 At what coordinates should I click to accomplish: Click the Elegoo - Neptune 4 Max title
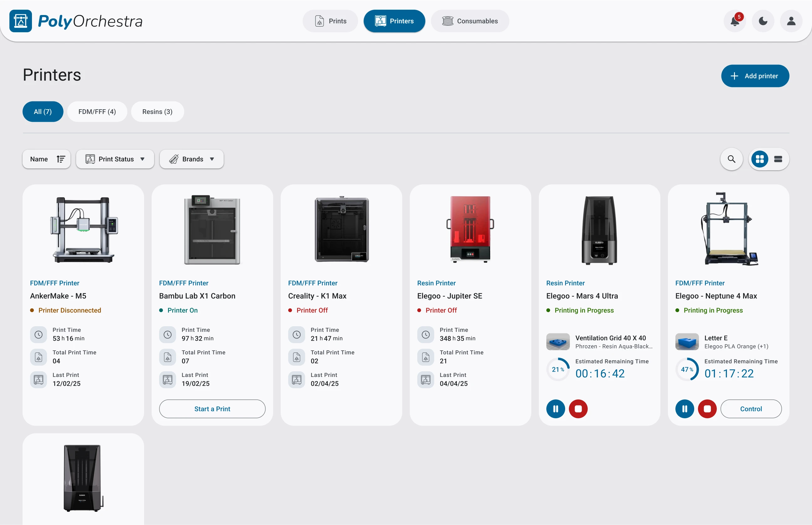click(x=716, y=296)
